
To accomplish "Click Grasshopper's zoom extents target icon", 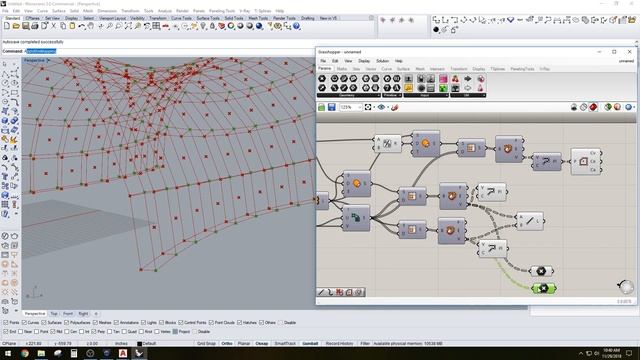I will (x=368, y=107).
